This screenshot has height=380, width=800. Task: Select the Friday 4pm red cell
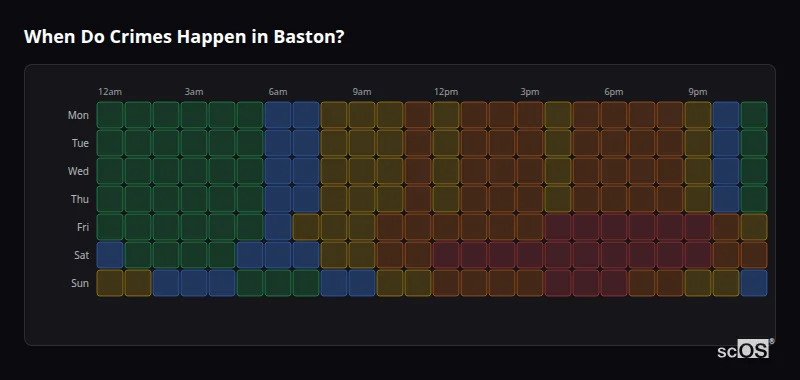pyautogui.click(x=558, y=227)
